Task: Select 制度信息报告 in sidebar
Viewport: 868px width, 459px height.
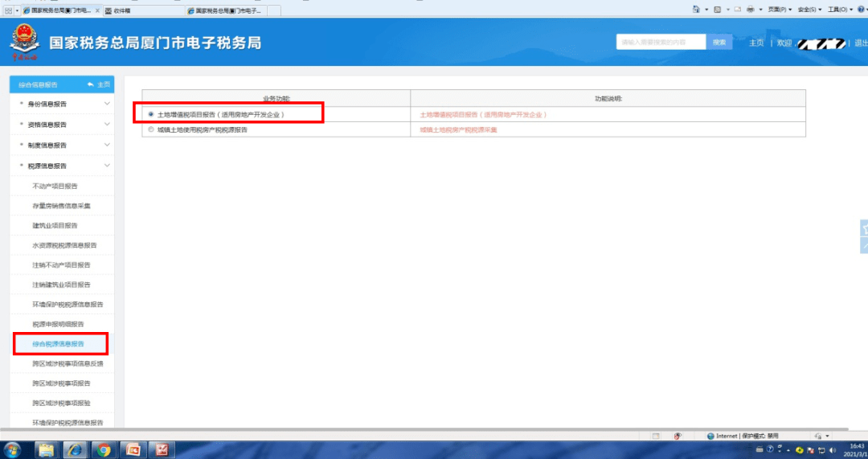Action: point(47,145)
